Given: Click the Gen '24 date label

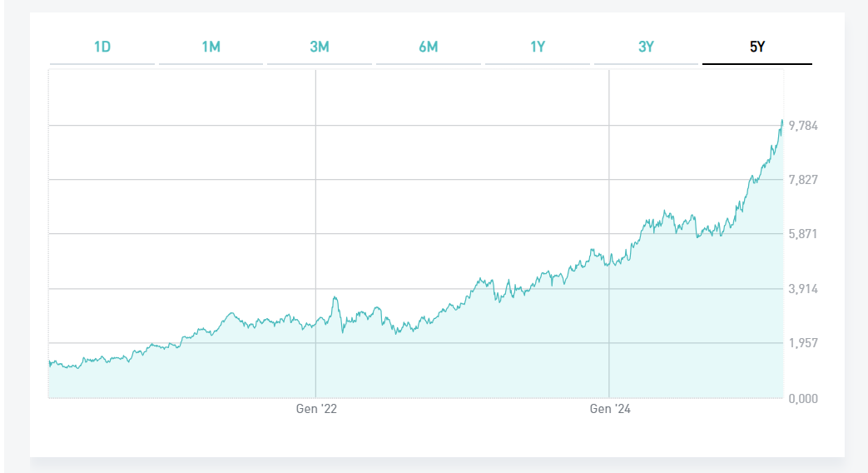Looking at the screenshot, I should click(610, 409).
